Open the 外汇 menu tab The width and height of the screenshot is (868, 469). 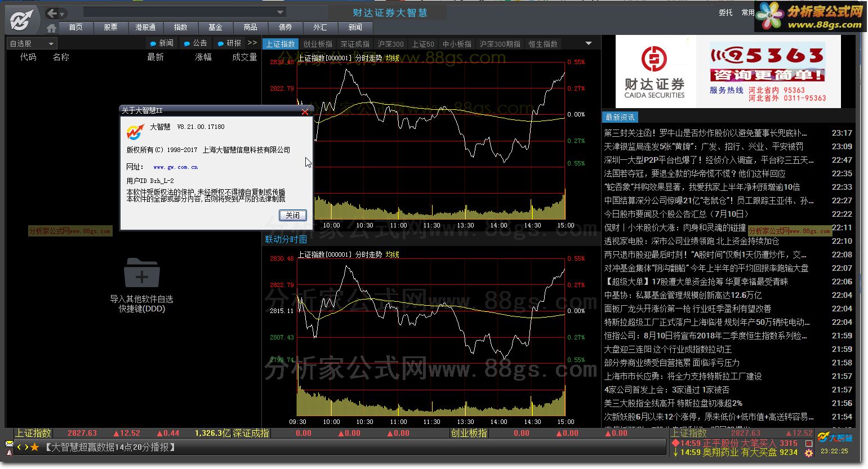click(320, 27)
